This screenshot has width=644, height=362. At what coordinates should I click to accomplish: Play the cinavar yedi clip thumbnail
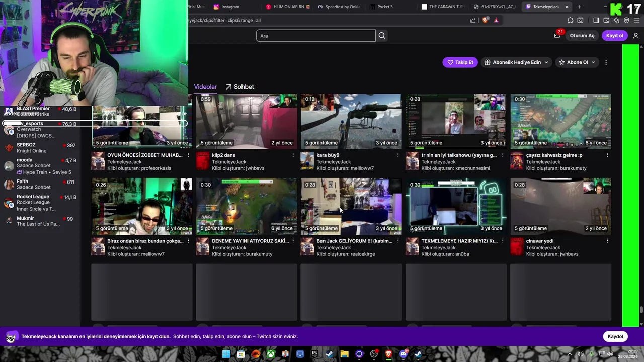pyautogui.click(x=560, y=206)
